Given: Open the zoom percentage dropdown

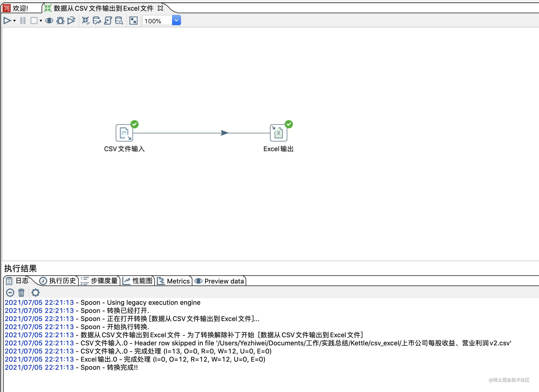Looking at the screenshot, I should click(x=176, y=21).
